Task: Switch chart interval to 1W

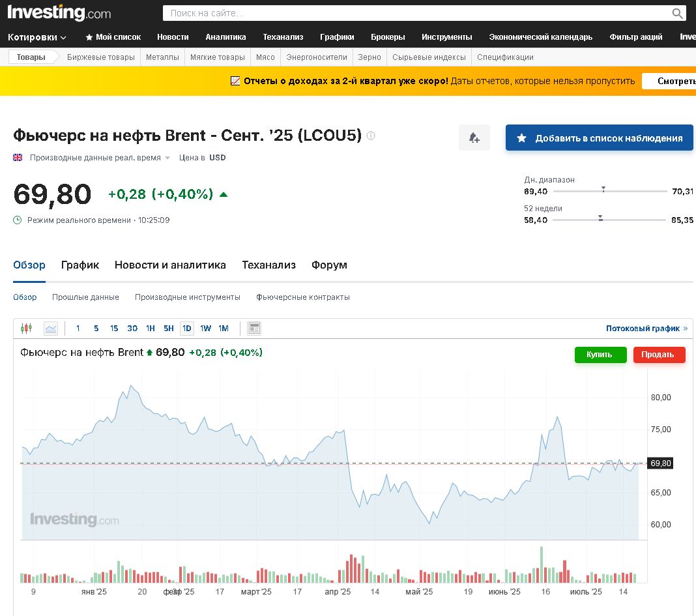Action: point(205,328)
